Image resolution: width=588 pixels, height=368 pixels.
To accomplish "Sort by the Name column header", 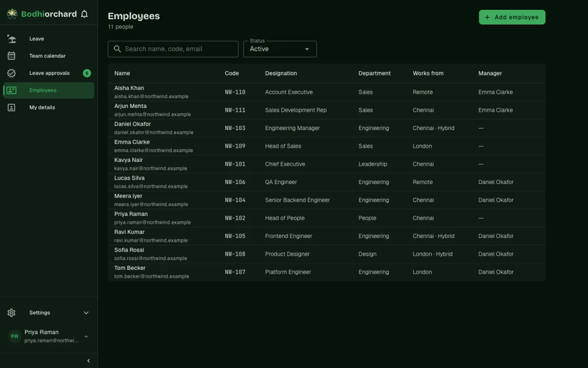I will click(122, 73).
